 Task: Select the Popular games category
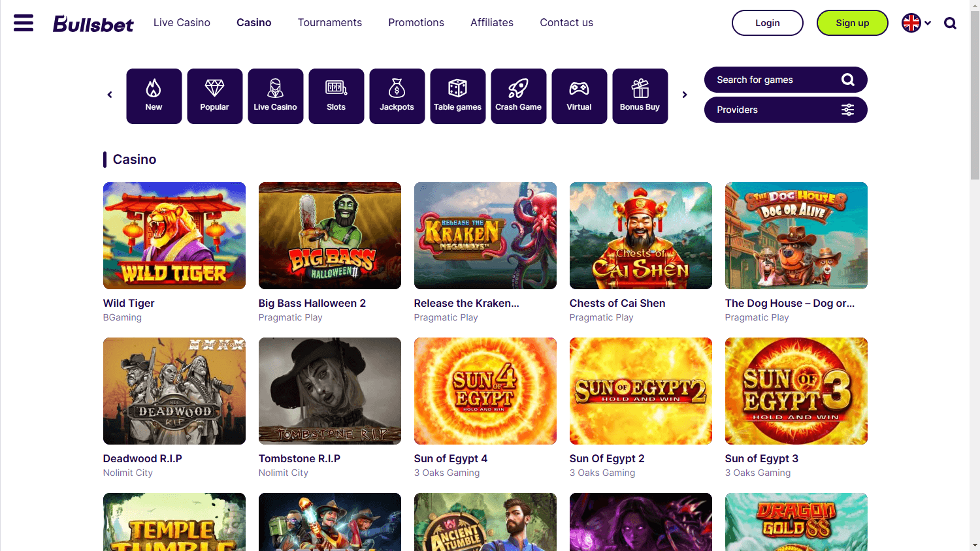(x=215, y=96)
